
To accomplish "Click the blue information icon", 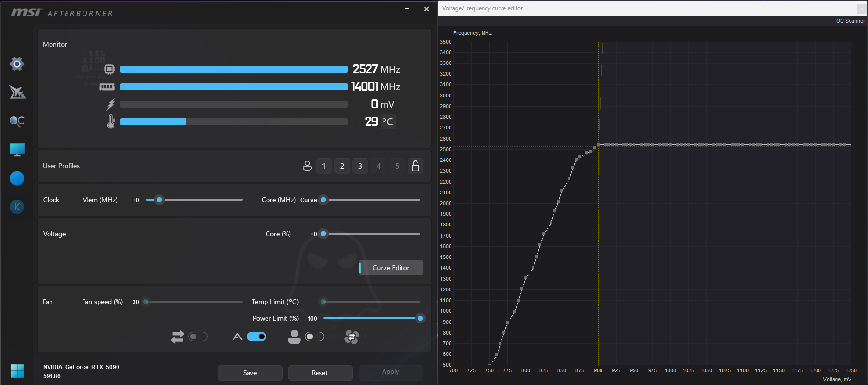I will 17,178.
